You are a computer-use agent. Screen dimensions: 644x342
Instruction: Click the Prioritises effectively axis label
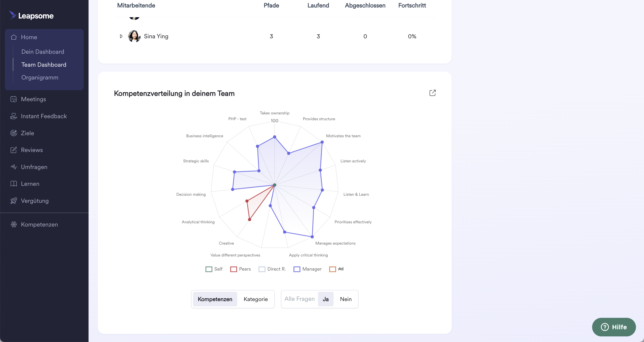coord(353,222)
